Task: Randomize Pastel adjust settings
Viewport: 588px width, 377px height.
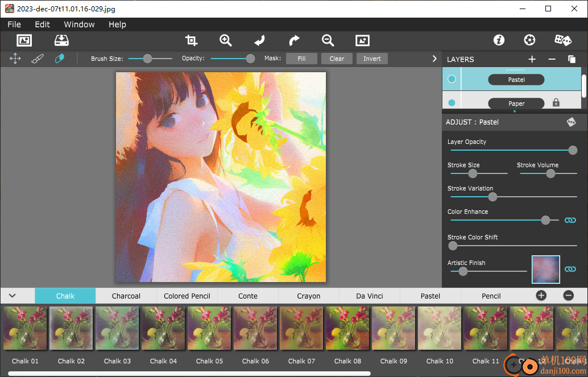Action: (571, 122)
